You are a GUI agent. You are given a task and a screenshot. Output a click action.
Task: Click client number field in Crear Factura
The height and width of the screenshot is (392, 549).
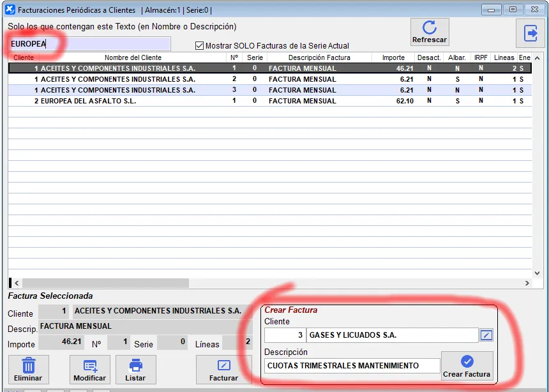click(285, 335)
